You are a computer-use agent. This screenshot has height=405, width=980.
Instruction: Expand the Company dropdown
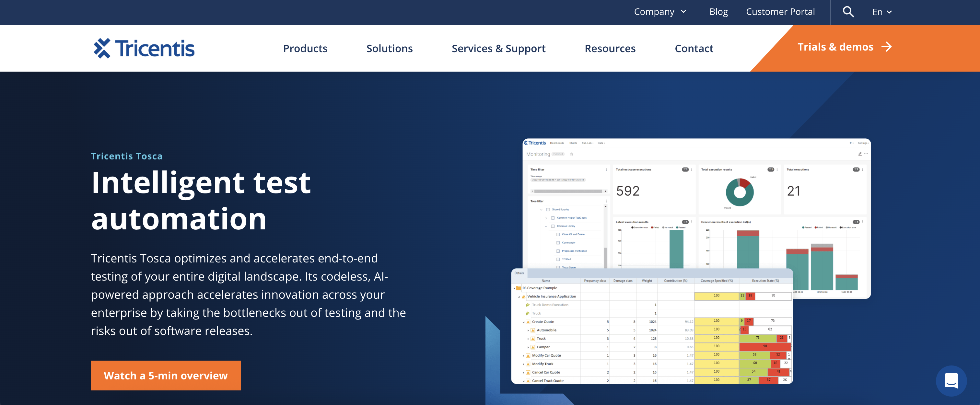click(660, 12)
